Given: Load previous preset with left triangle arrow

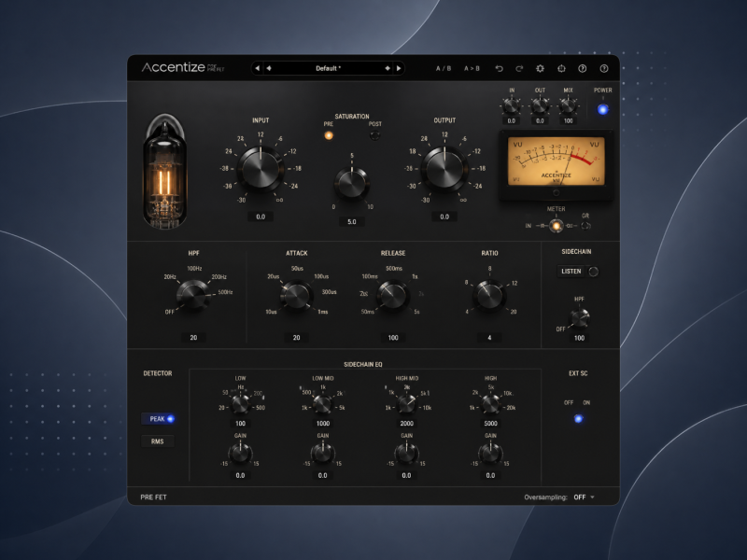Looking at the screenshot, I should tap(258, 68).
